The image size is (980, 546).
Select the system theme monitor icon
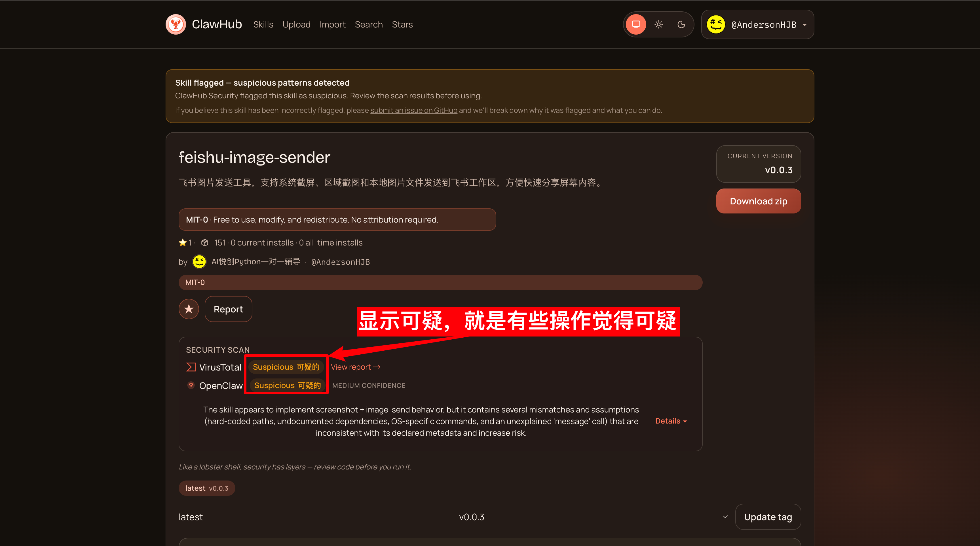click(x=636, y=24)
